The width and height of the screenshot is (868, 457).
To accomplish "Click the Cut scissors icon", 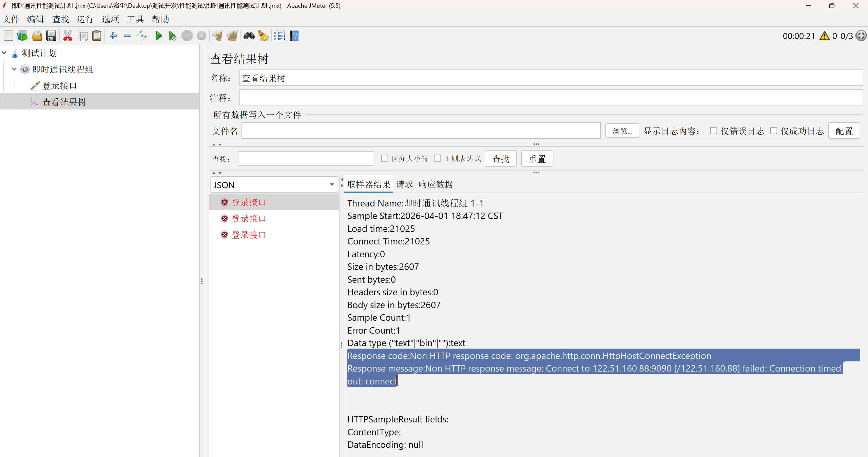I will [x=68, y=36].
